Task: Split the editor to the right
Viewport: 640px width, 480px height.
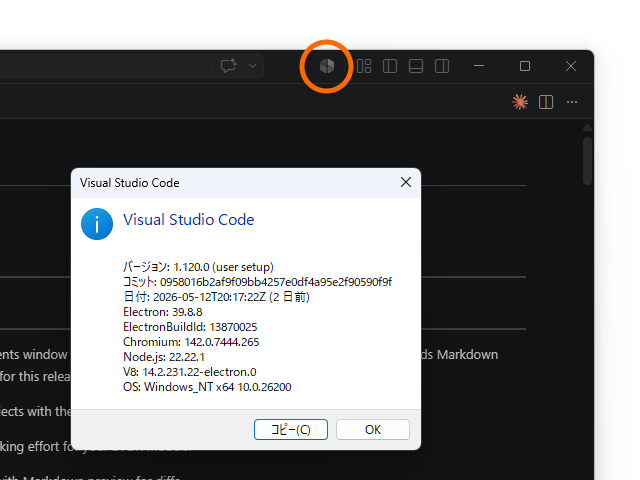Action: tap(546, 102)
